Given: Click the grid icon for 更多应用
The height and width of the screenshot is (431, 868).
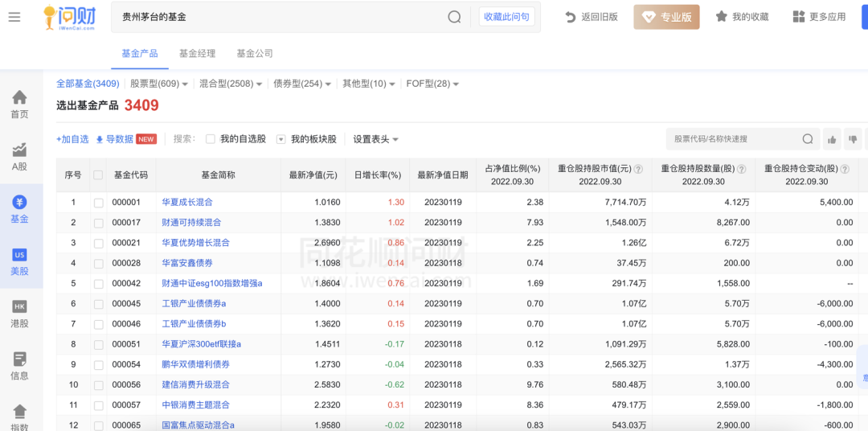Looking at the screenshot, I should tap(798, 17).
